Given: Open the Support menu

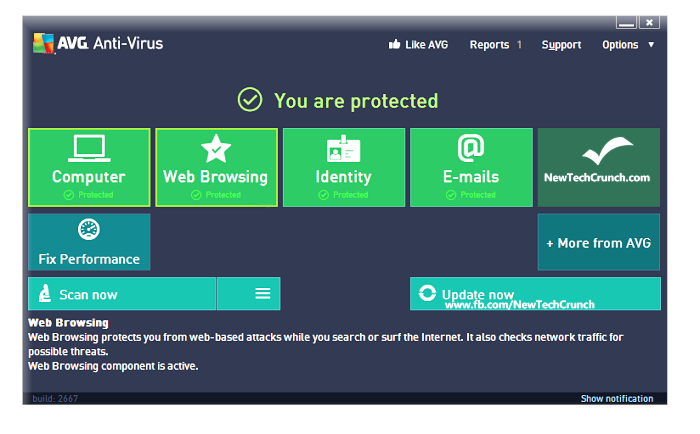Looking at the screenshot, I should [561, 45].
